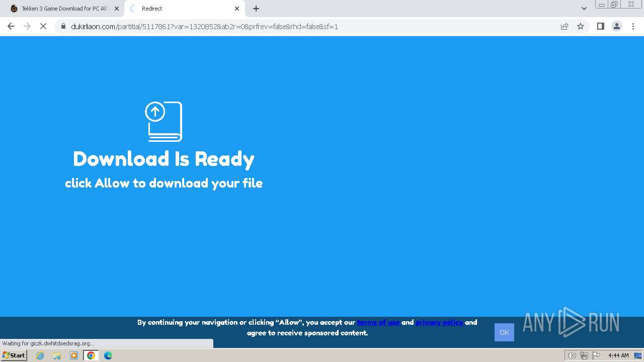Toggle the browser side panel
644x362 pixels.
600,26
